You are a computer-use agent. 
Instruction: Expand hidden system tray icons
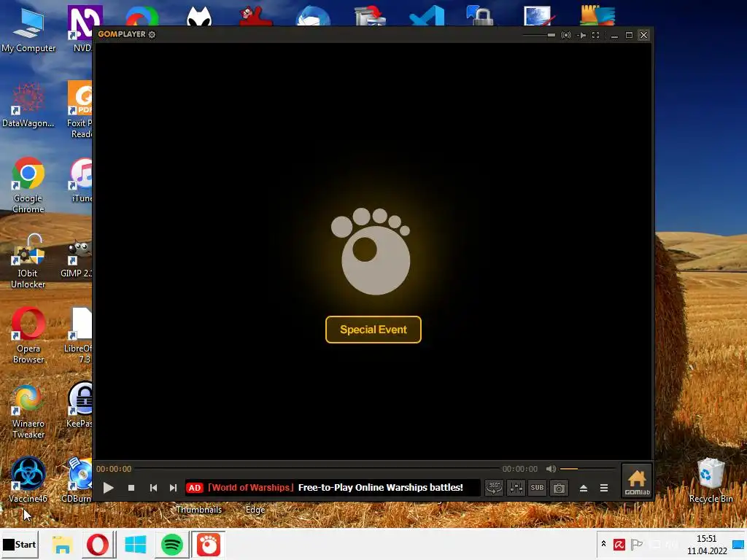pyautogui.click(x=603, y=544)
